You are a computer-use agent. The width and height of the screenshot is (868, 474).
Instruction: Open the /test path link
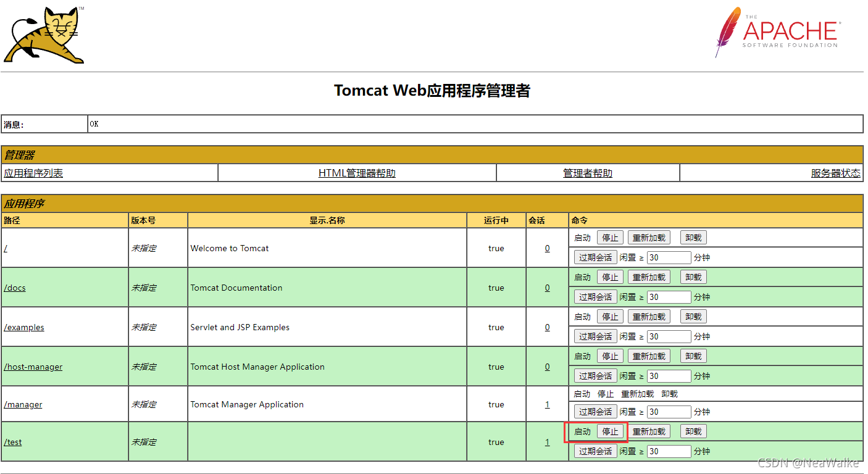point(13,442)
